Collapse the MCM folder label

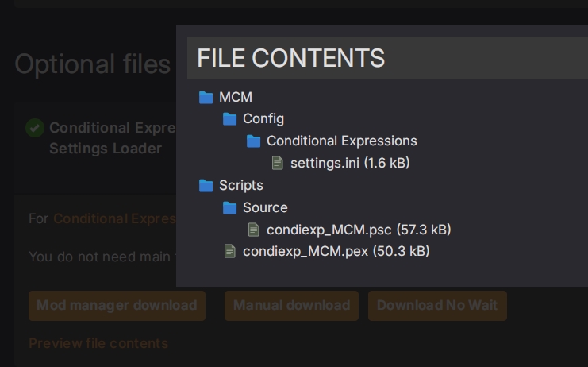236,97
